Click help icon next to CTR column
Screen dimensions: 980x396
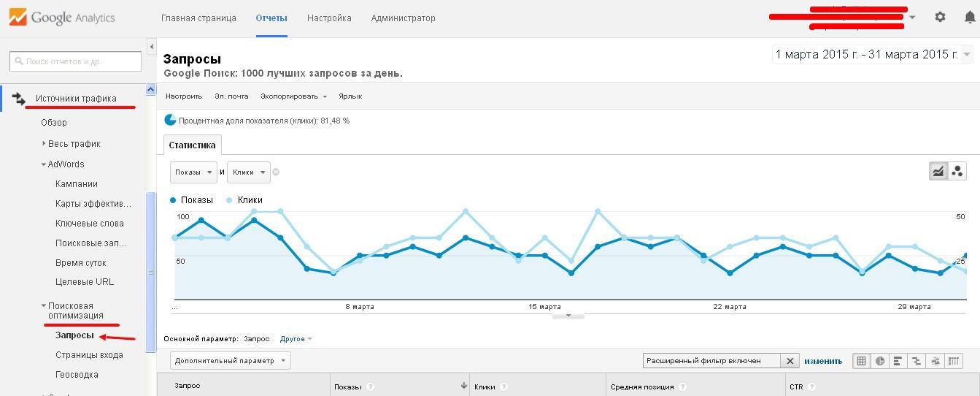(x=811, y=387)
